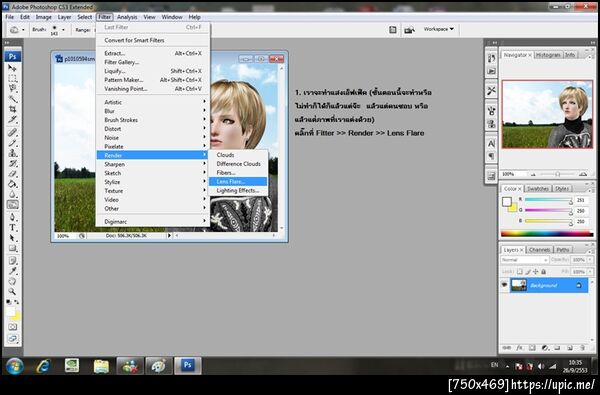Open the Image menu

click(x=44, y=17)
